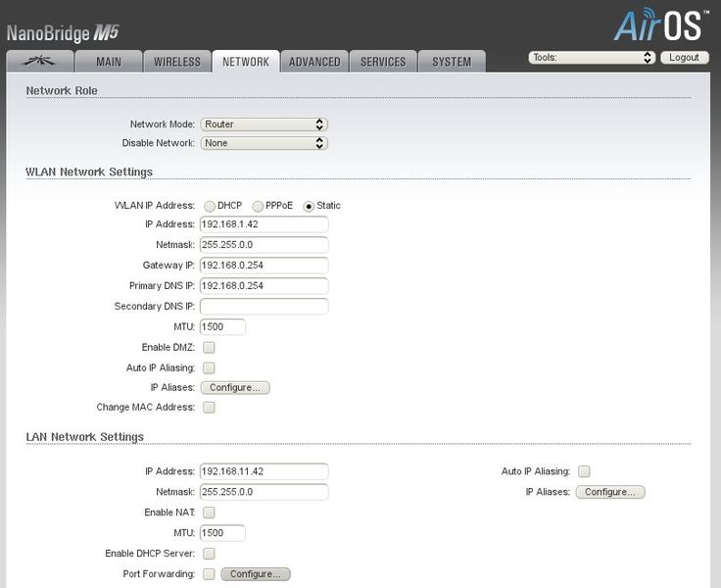The image size is (721, 588).
Task: Open the Disable Network dropdown
Action: point(264,143)
